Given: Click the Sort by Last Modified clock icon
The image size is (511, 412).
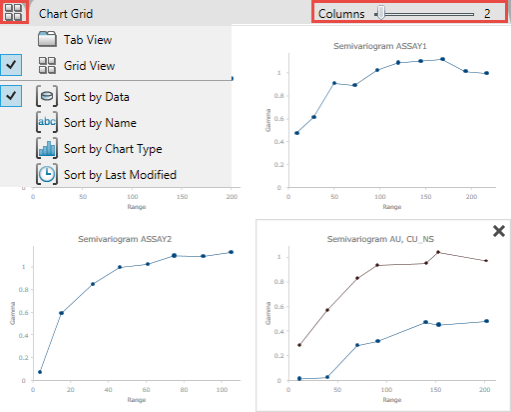Looking at the screenshot, I should click(x=47, y=174).
